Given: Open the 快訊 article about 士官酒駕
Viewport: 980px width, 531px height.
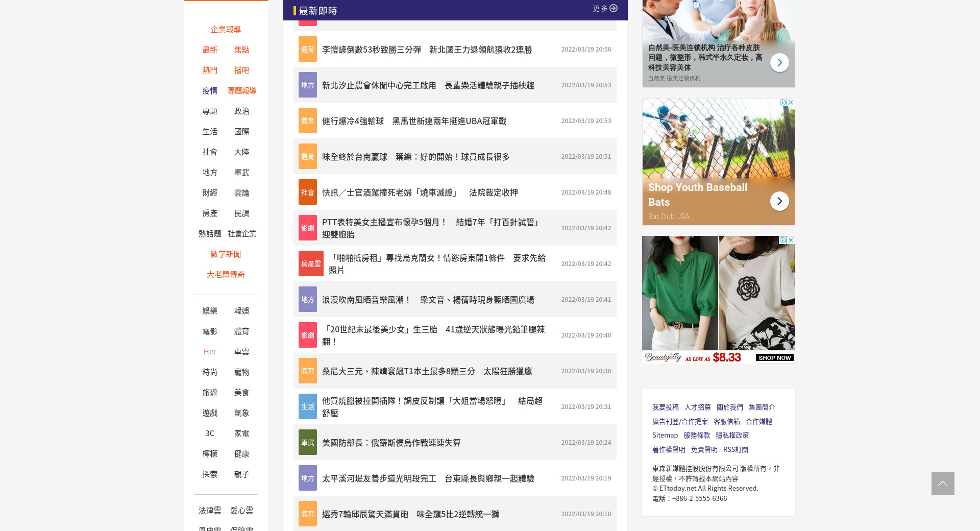Looking at the screenshot, I should (420, 192).
